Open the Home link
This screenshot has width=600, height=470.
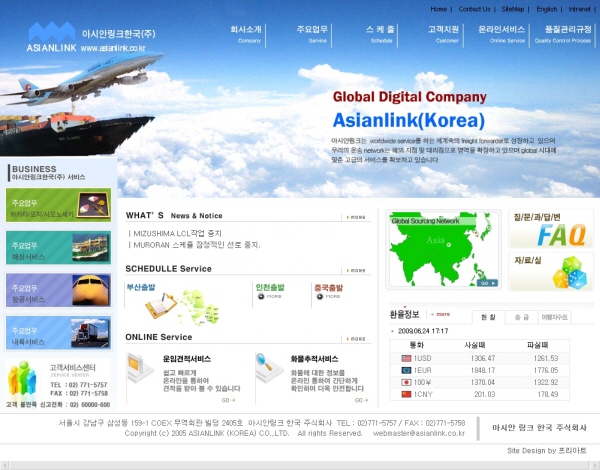click(x=439, y=9)
